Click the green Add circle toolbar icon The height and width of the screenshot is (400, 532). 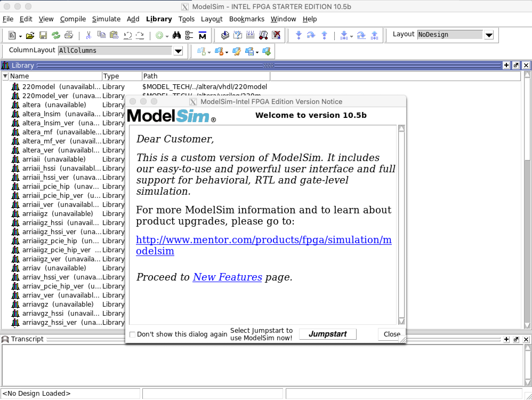(159, 35)
